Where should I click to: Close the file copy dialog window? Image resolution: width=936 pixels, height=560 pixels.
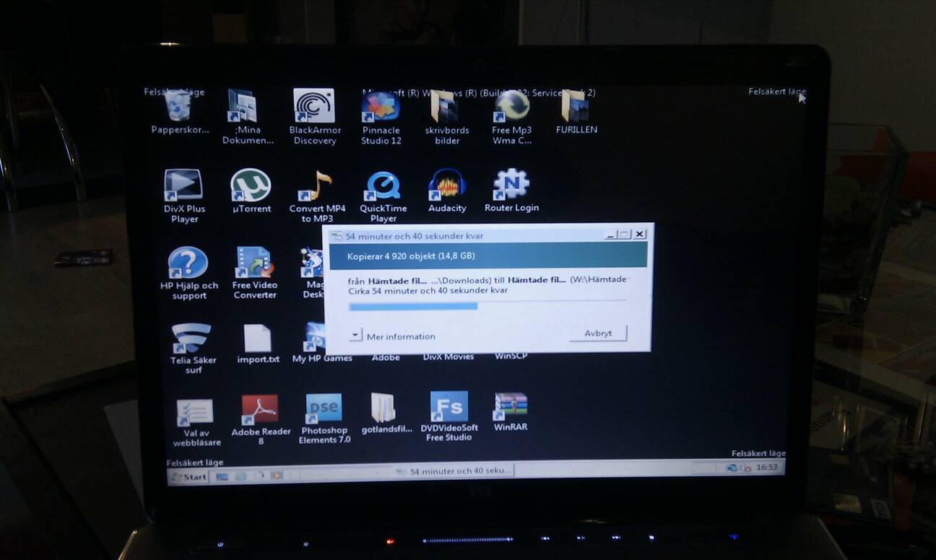(x=639, y=235)
